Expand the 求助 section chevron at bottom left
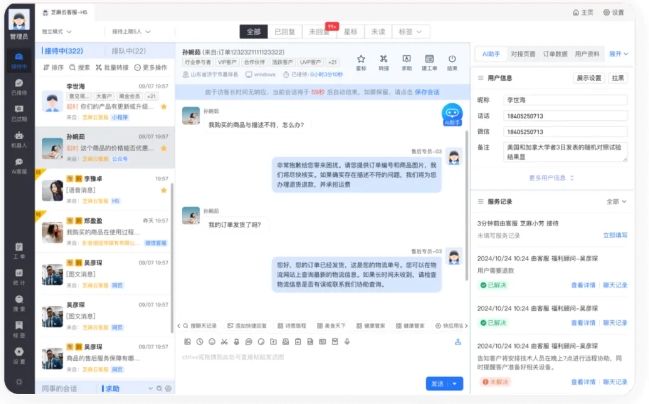The image size is (649, 404). (150, 388)
